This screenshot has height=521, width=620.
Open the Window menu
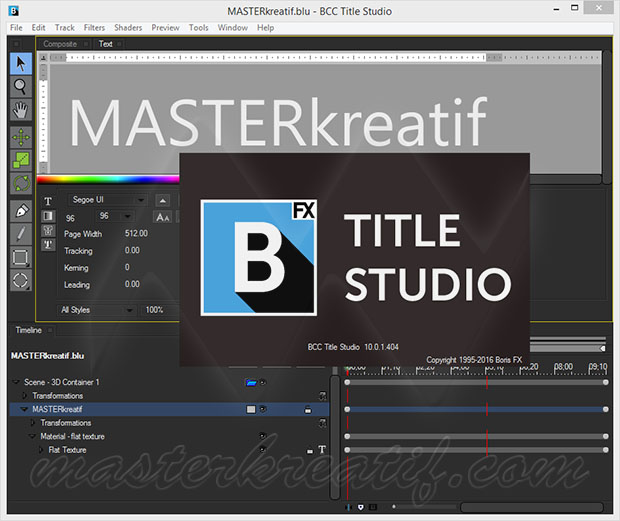232,28
